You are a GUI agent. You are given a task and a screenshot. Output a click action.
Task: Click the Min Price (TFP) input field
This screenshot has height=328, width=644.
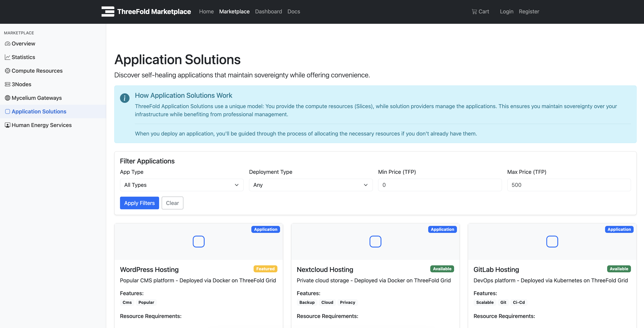tap(440, 185)
